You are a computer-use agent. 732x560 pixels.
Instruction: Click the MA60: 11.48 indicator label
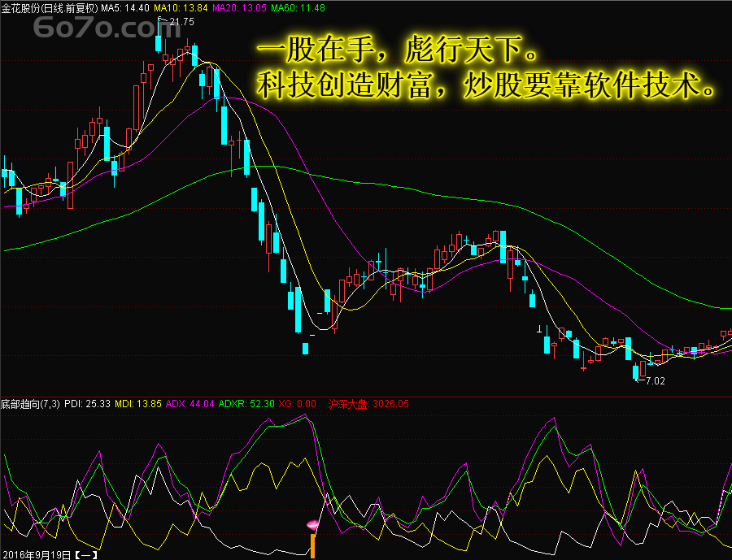tap(298, 8)
